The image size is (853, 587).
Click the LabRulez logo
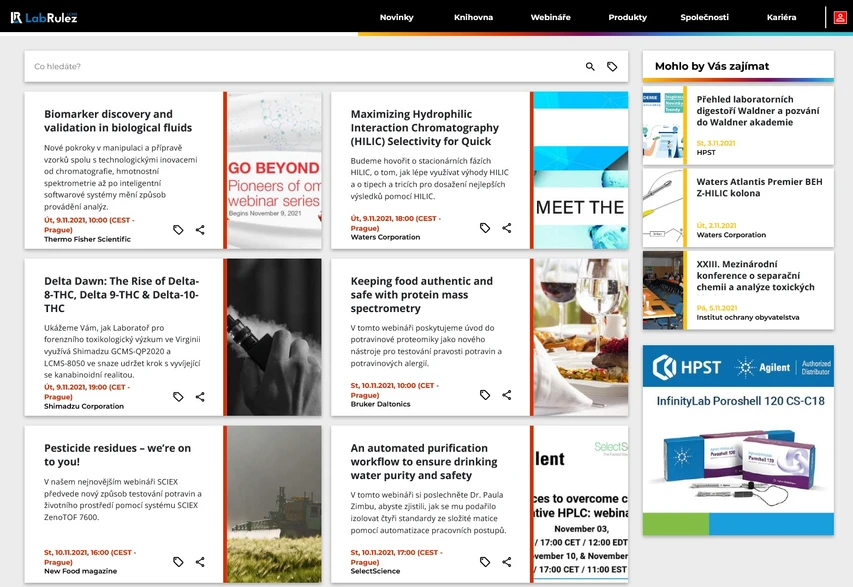tap(44, 17)
